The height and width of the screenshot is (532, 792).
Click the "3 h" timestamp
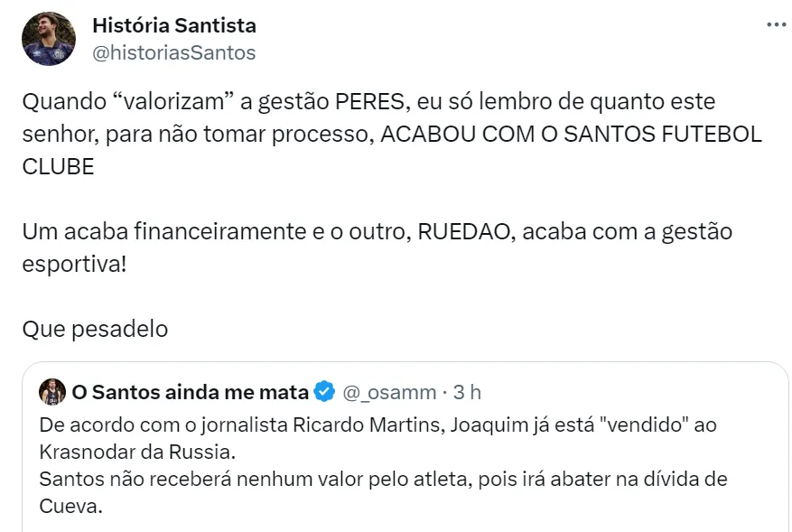coord(466,392)
